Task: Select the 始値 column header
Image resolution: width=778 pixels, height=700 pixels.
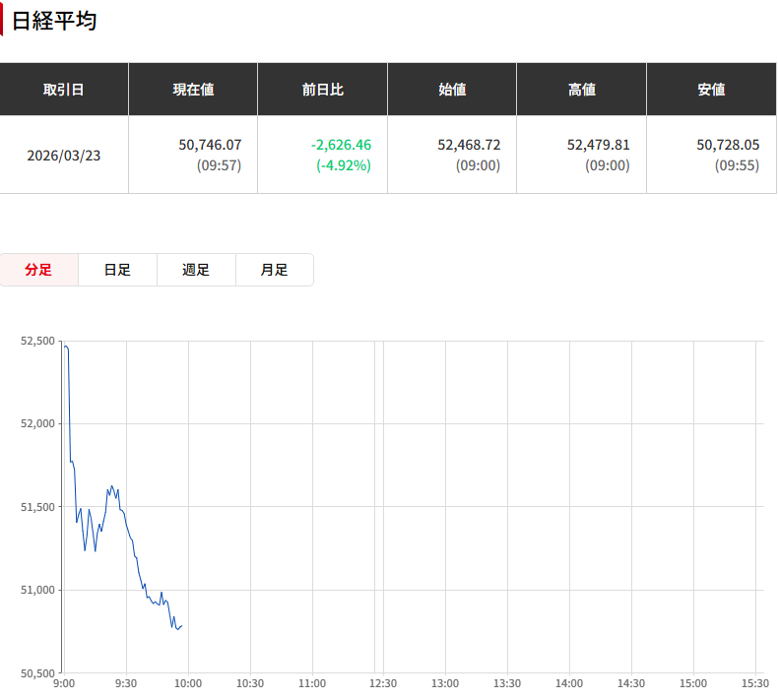Action: (452, 90)
